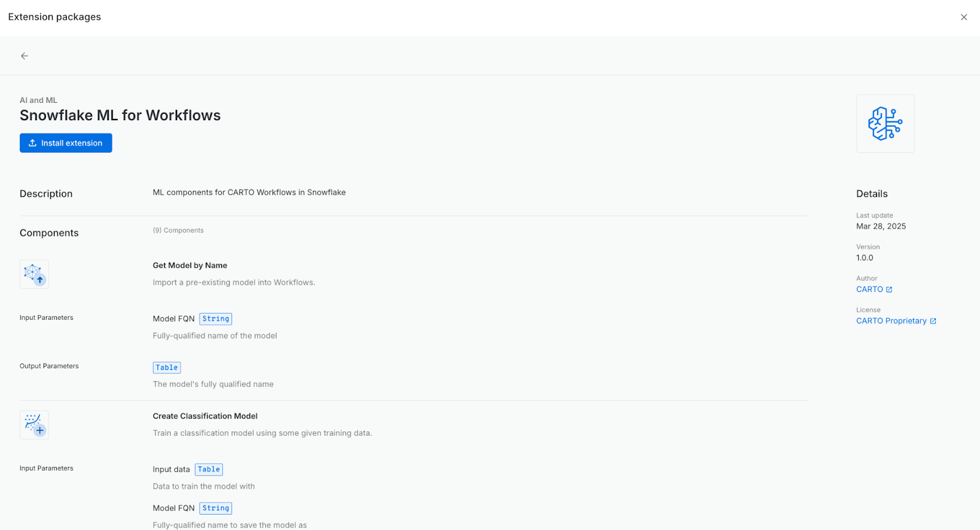This screenshot has height=530, width=980.
Task: Go back using the left arrow icon
Action: click(24, 56)
